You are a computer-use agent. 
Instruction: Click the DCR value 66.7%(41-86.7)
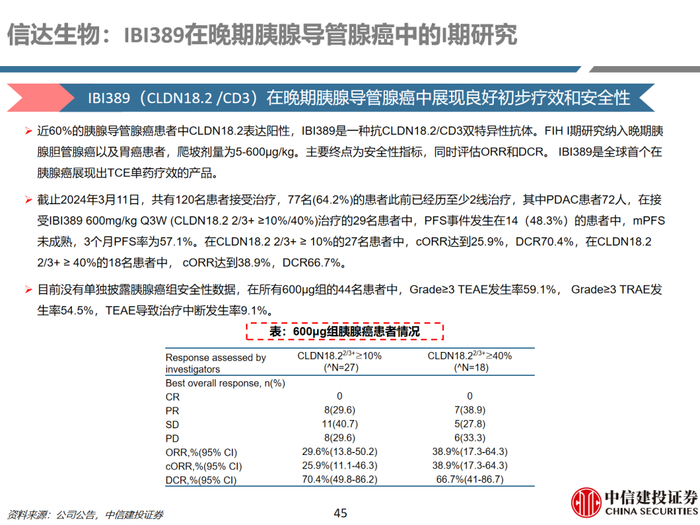click(470, 479)
